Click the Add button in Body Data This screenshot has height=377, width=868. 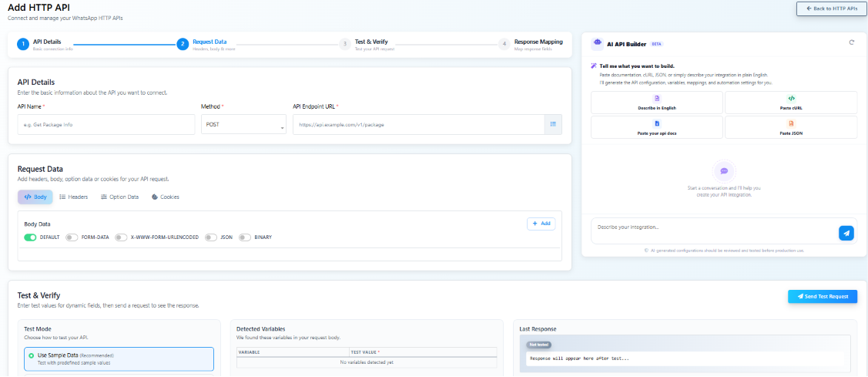point(541,224)
